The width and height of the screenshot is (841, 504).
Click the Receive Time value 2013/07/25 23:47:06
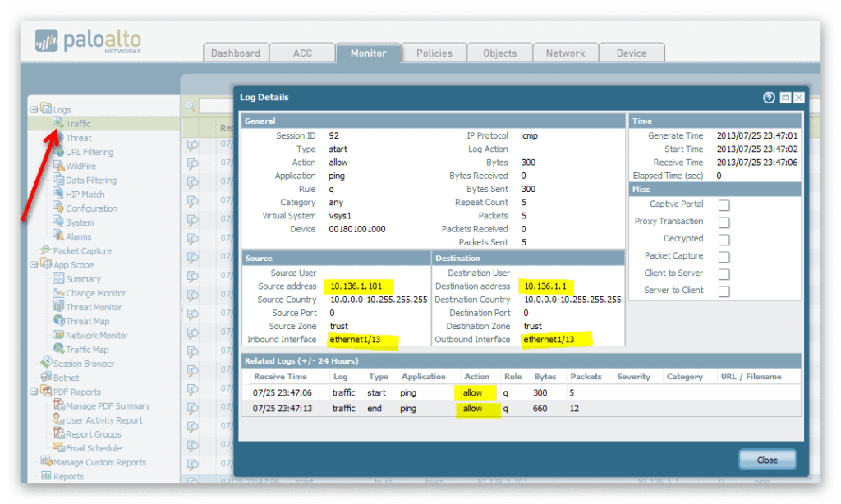pyautogui.click(x=756, y=163)
